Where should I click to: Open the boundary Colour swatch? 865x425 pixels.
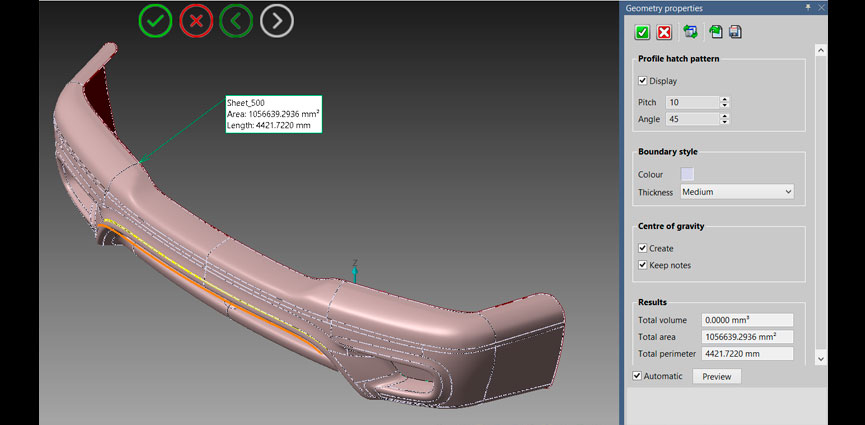click(687, 174)
